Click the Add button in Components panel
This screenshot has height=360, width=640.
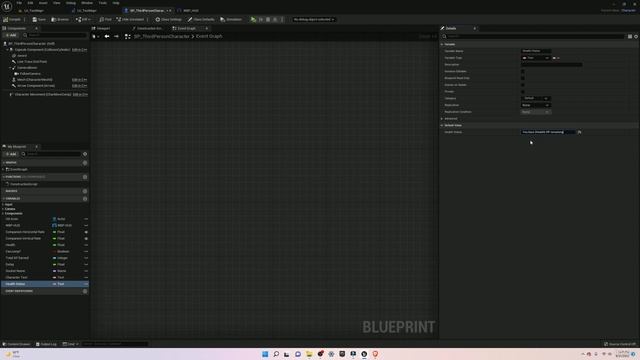point(11,36)
